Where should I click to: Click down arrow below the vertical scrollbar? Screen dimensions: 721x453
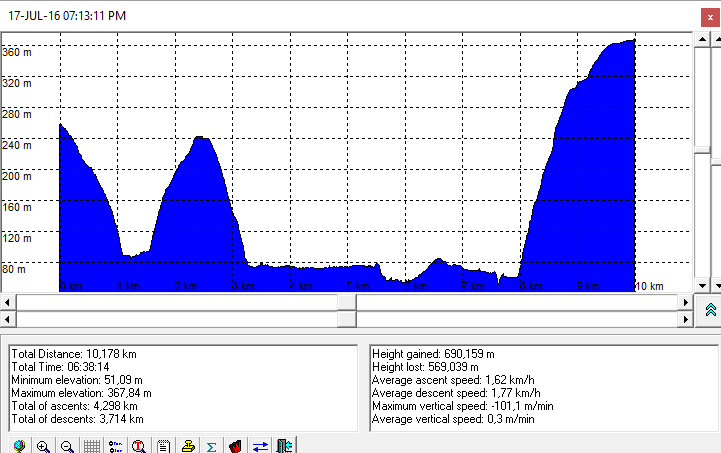pos(703,286)
